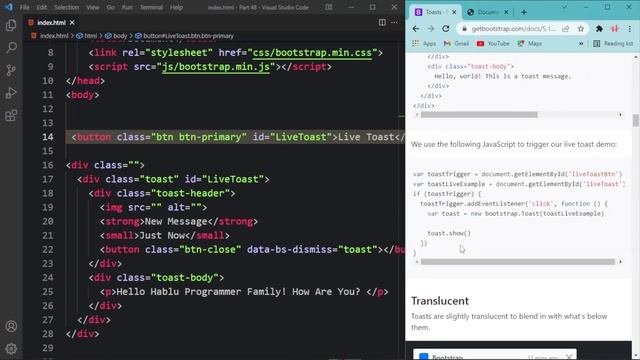Click the JavaScript code block horizontal scrollbar
The height and width of the screenshot is (360, 640).
pyautogui.click(x=518, y=262)
